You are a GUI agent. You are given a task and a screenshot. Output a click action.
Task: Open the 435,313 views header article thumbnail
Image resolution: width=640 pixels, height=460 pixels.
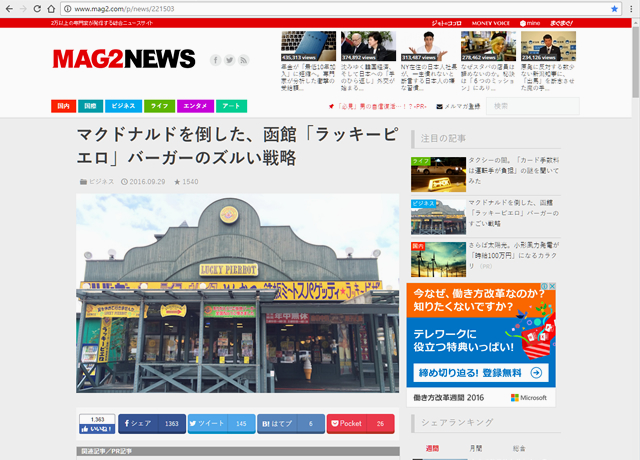(x=308, y=43)
